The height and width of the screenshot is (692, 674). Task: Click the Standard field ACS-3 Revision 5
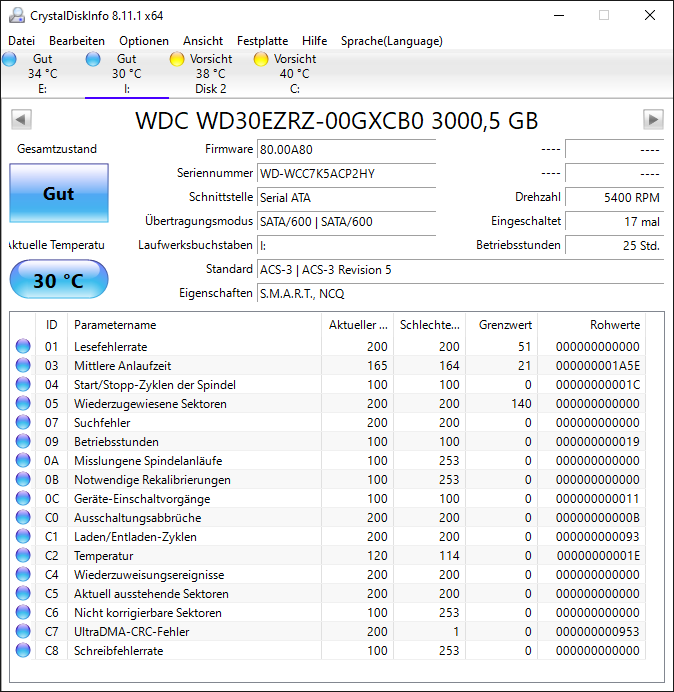point(460,270)
